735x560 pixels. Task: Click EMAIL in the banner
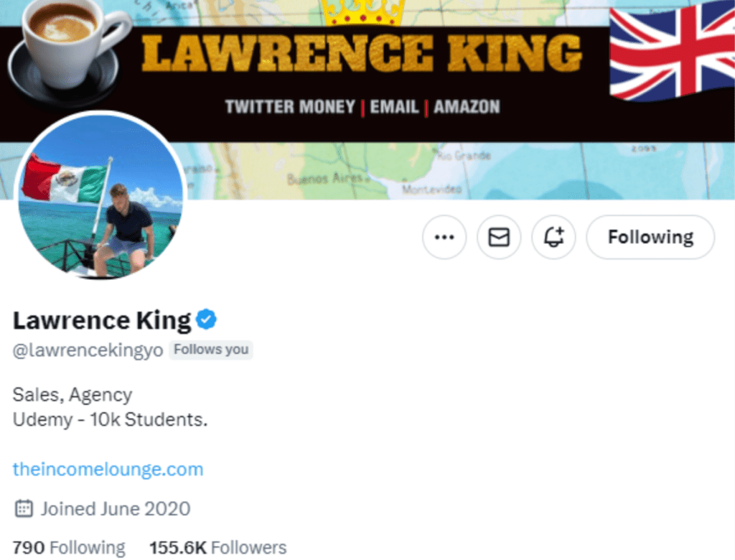tap(394, 107)
